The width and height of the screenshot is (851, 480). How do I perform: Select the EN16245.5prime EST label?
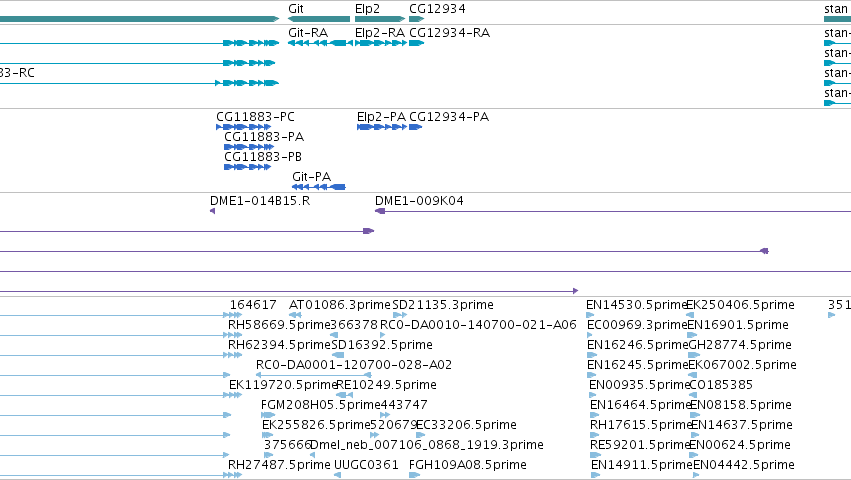(638, 365)
